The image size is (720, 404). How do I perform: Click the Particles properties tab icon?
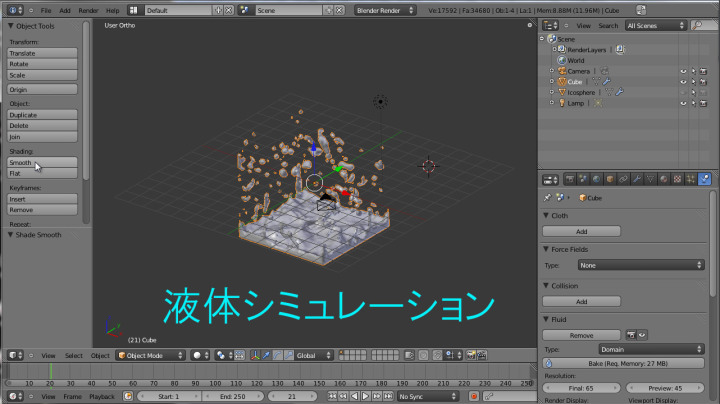(691, 179)
